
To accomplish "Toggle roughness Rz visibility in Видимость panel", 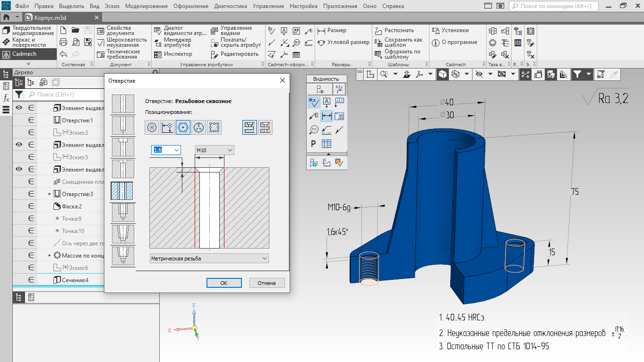I will click(314, 102).
